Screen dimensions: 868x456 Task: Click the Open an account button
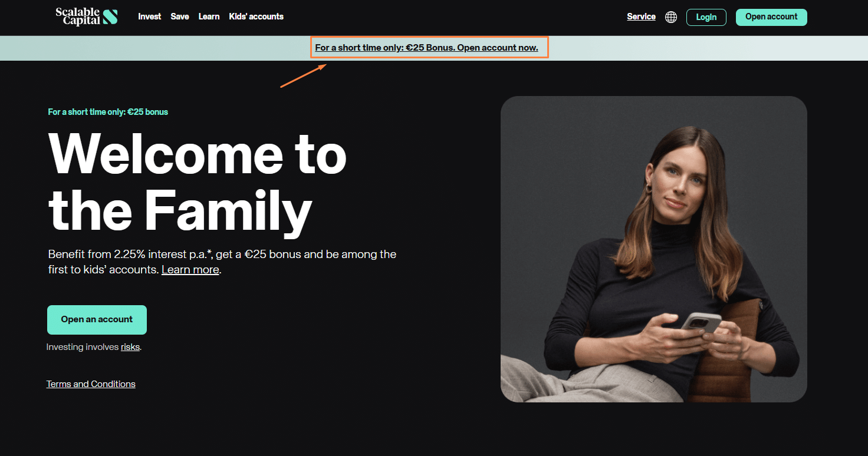[97, 320]
